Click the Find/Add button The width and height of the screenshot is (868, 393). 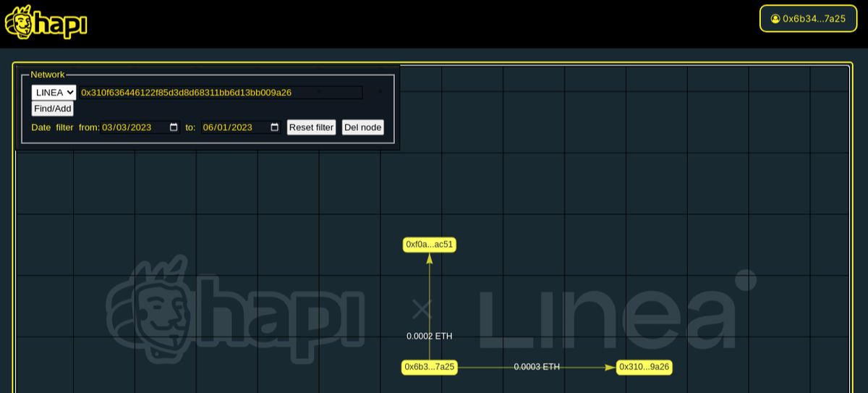[x=53, y=109]
